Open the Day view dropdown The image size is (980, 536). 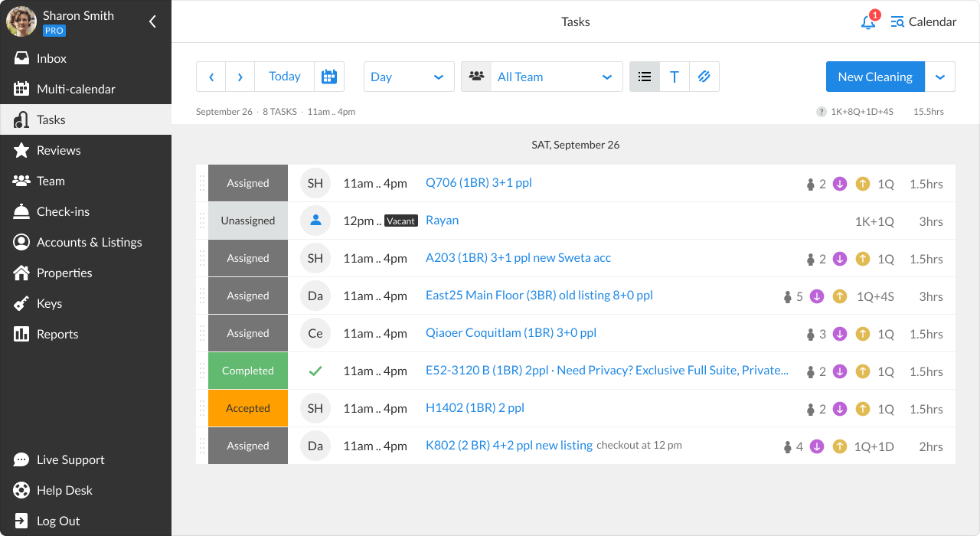coord(409,77)
